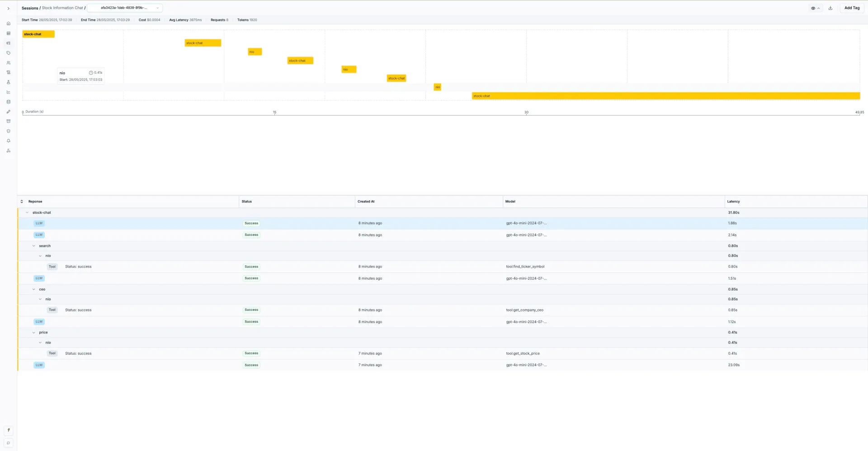Open the Tags icon in the sidebar

(8, 53)
